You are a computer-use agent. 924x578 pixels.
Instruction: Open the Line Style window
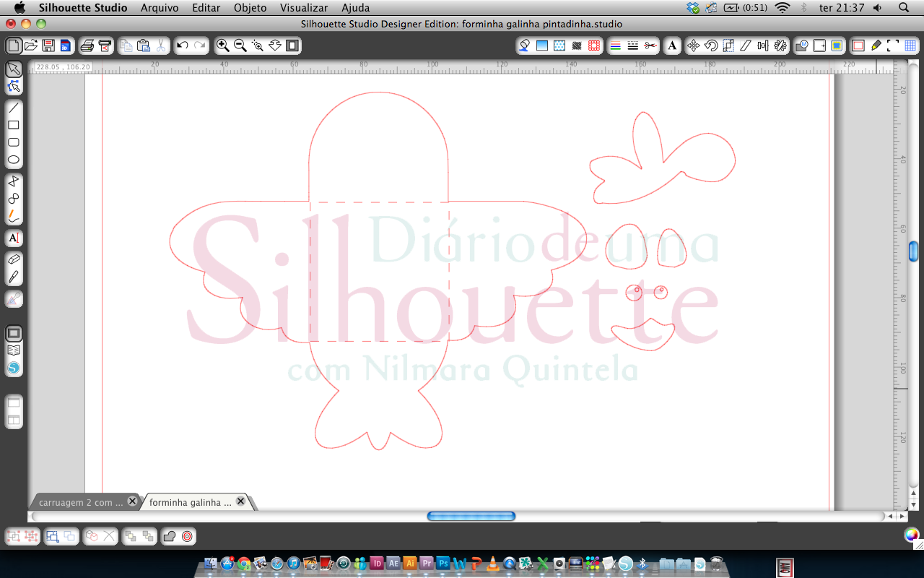633,46
